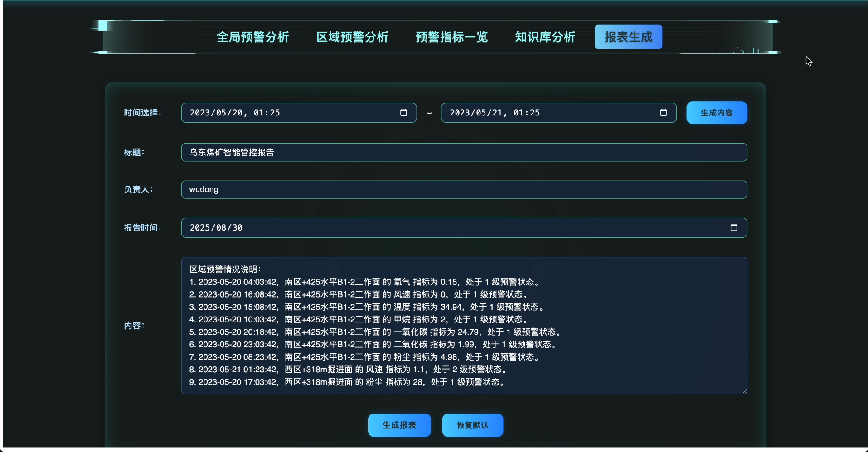
Task: Open calendar picker for start time
Action: tap(403, 113)
